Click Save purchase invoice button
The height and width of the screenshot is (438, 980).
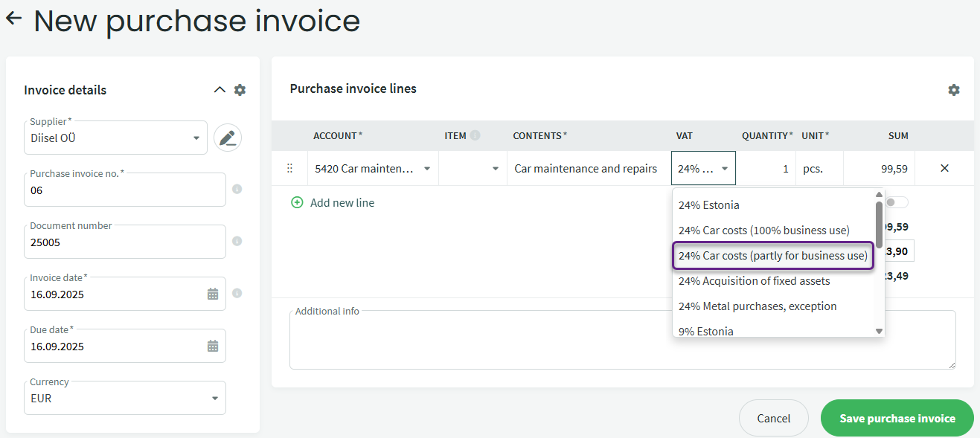coord(897,418)
